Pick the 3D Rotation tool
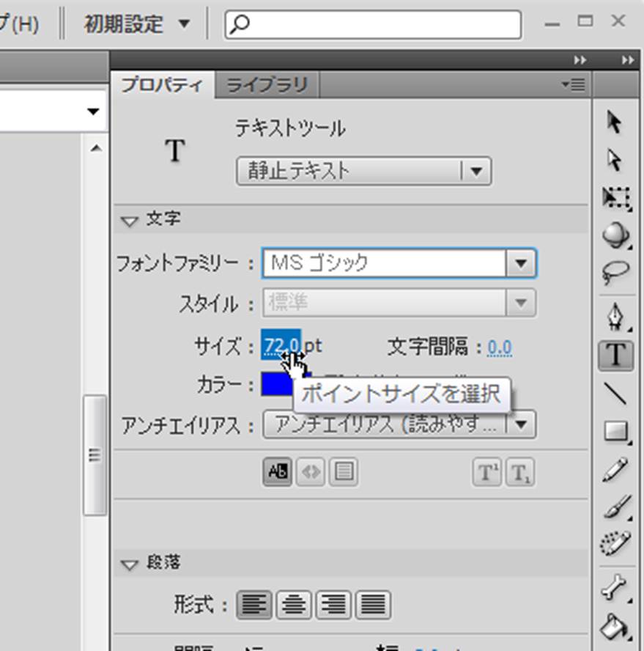 615,235
